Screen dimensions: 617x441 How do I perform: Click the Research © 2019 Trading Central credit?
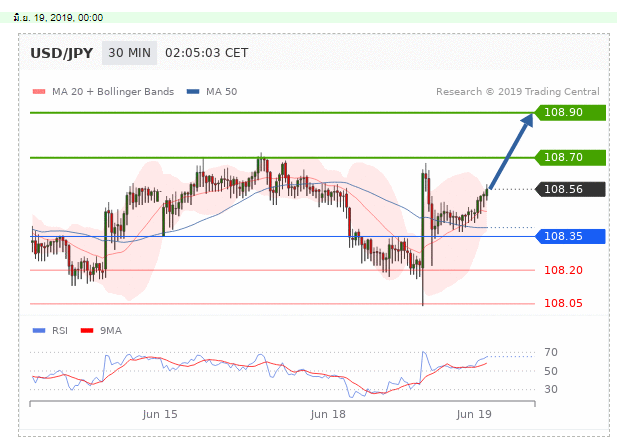point(518,92)
